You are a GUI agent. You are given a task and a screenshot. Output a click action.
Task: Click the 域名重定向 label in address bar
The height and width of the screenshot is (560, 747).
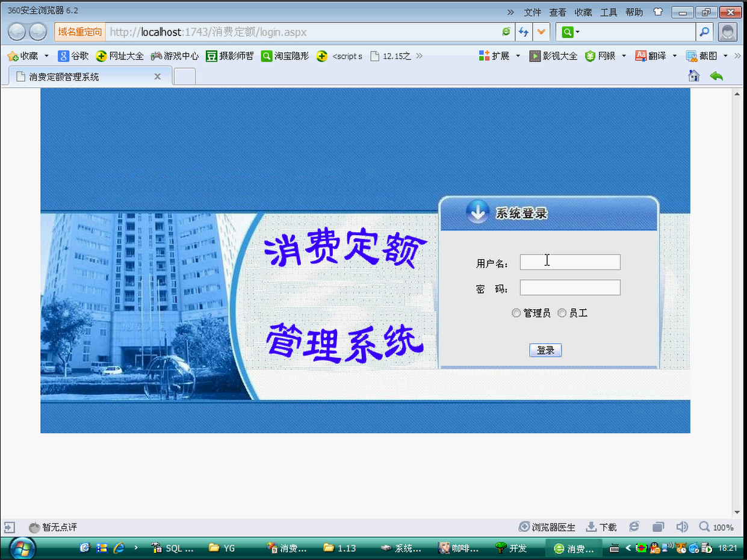(x=80, y=32)
